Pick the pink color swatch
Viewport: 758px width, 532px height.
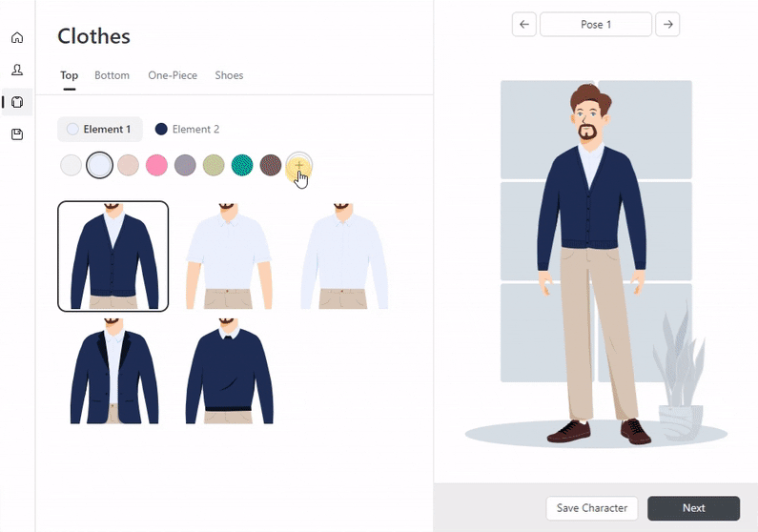[x=156, y=166]
